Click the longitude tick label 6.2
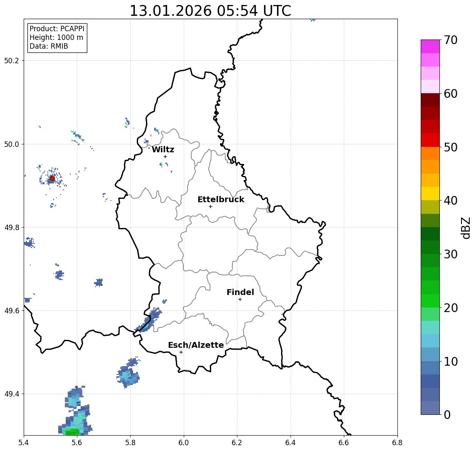Screen dimensions: 476x451 [237, 443]
